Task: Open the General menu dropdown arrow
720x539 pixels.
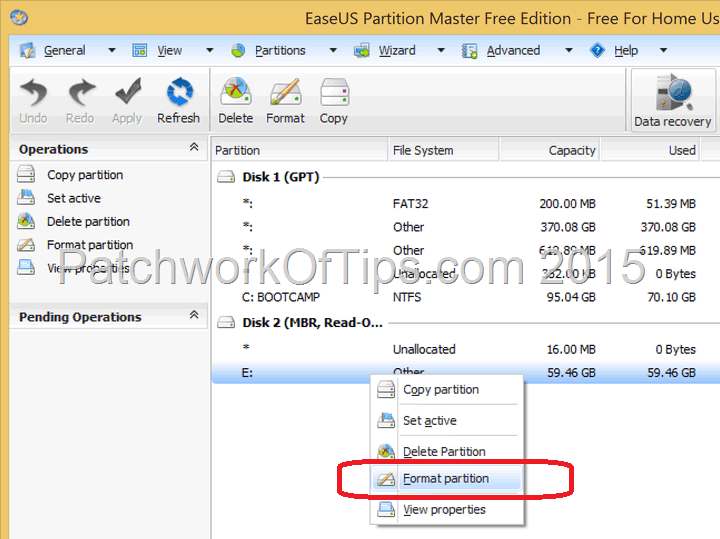Action: [112, 50]
